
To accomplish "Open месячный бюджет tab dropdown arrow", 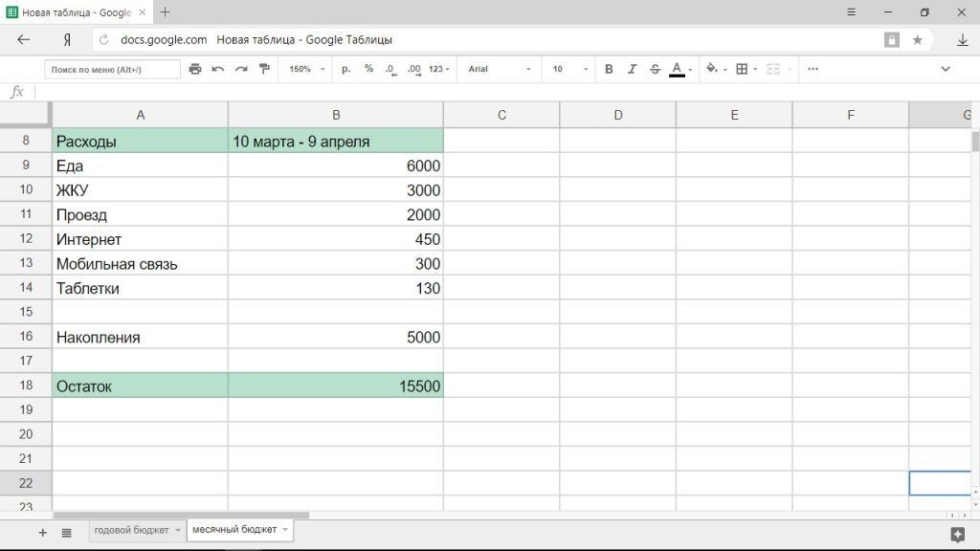I will click(x=285, y=529).
